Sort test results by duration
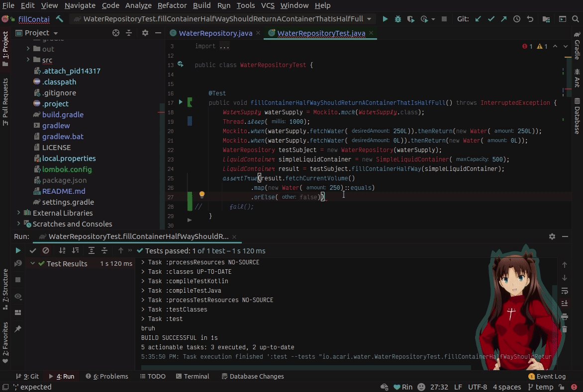Image resolution: width=583 pixels, height=392 pixels. click(76, 250)
